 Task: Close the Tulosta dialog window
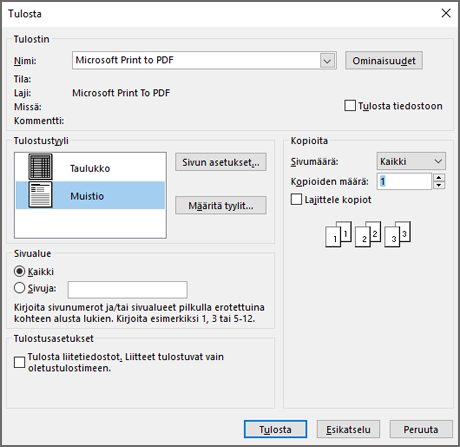446,13
